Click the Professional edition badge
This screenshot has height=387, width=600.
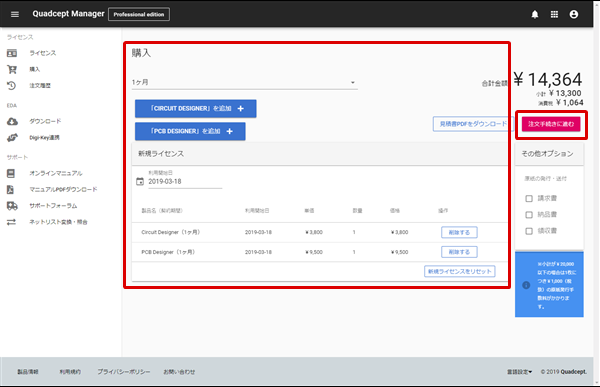click(x=139, y=14)
